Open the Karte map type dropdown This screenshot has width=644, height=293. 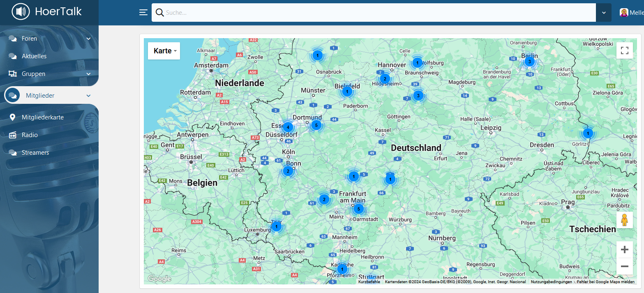[164, 51]
